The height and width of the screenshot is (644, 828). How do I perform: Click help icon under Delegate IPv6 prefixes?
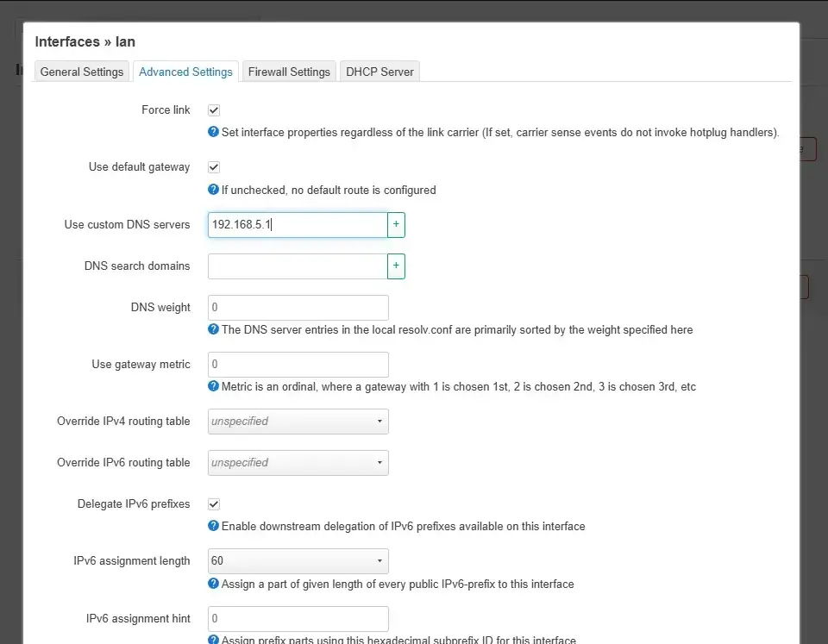tap(213, 526)
